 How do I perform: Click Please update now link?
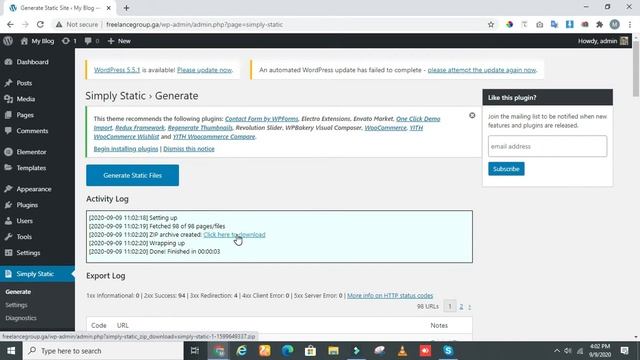(x=204, y=70)
